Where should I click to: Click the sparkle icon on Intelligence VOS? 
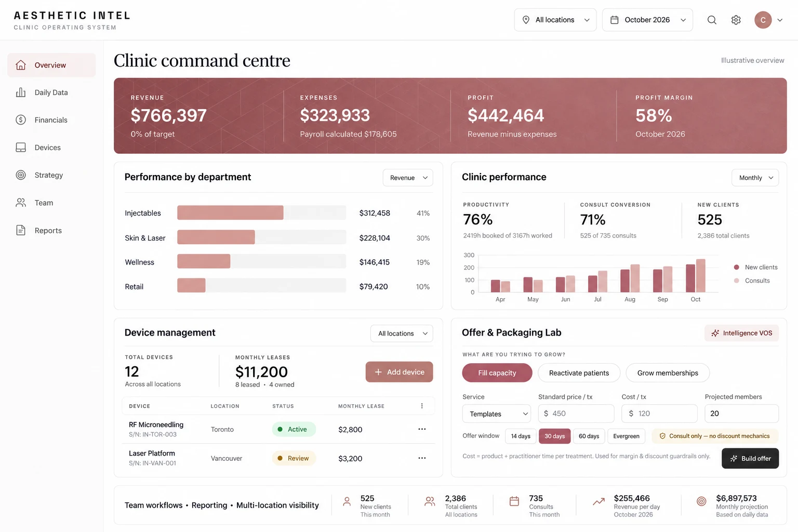pyautogui.click(x=715, y=333)
